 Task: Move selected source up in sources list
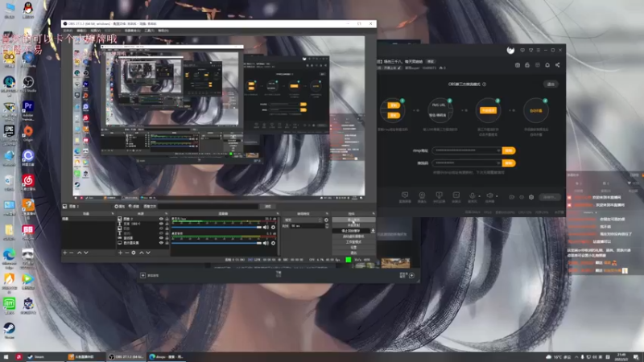coord(142,253)
